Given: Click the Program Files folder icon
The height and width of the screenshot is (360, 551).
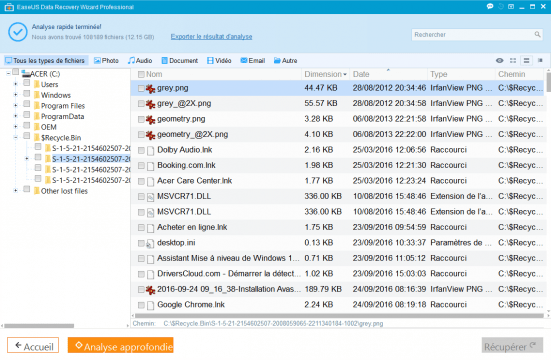Looking at the screenshot, I should pyautogui.click(x=37, y=105).
